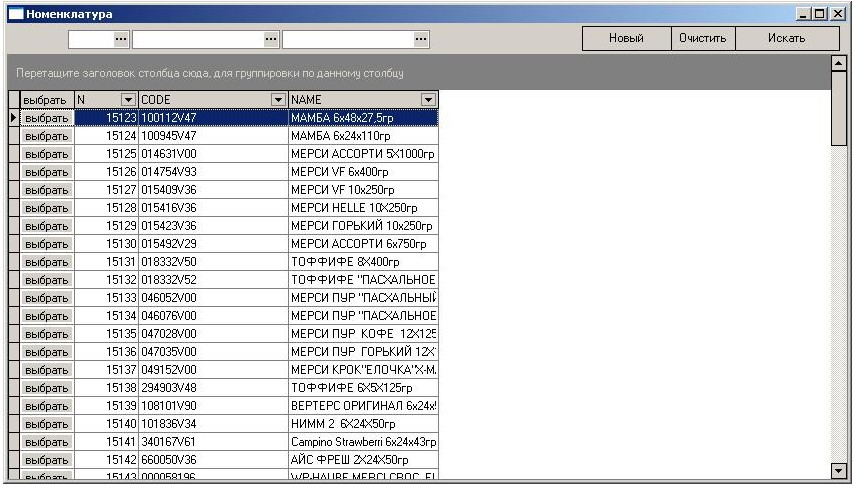Open the third filter field's ellipsis button
854x488 pixels.
421,39
